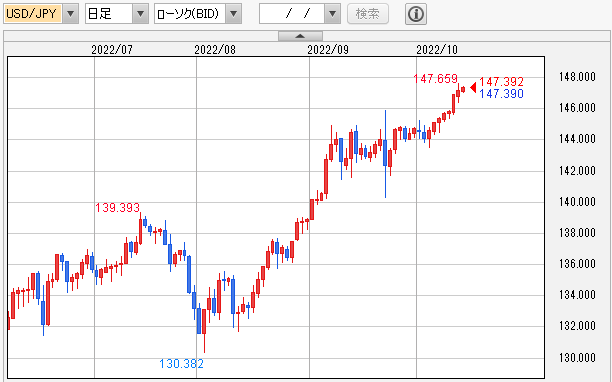Open the ローソク(BID) chart type dropdown arrow

[x=233, y=14]
